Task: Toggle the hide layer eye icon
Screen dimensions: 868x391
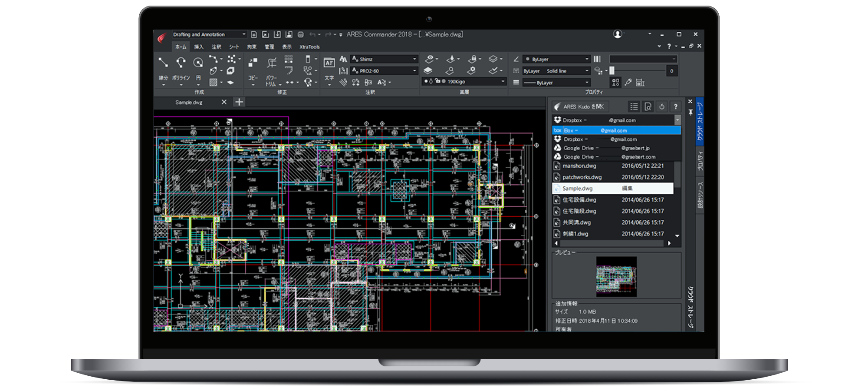Action: coord(429,59)
